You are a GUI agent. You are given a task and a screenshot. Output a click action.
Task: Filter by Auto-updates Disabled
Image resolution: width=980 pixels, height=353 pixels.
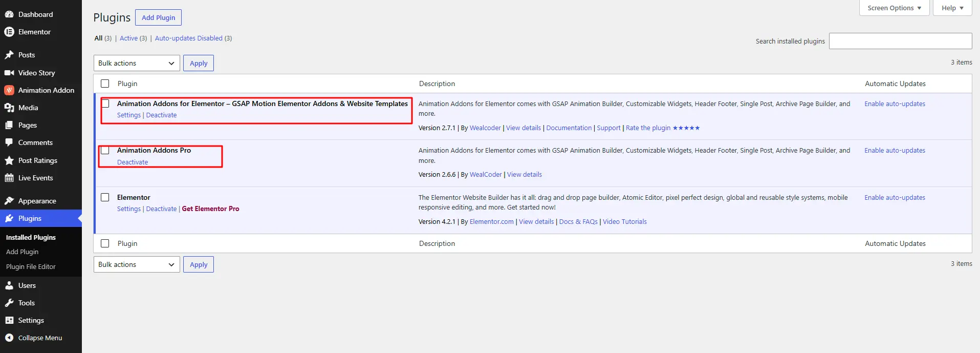[189, 38]
